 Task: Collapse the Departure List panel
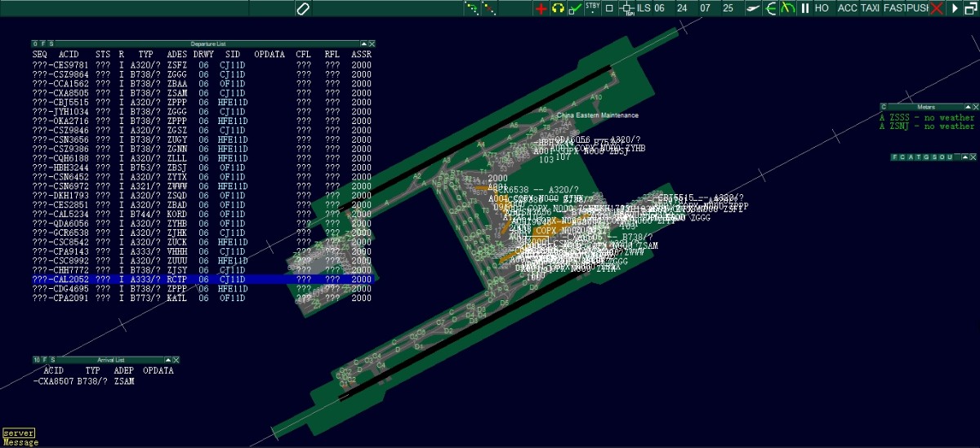tap(363, 43)
